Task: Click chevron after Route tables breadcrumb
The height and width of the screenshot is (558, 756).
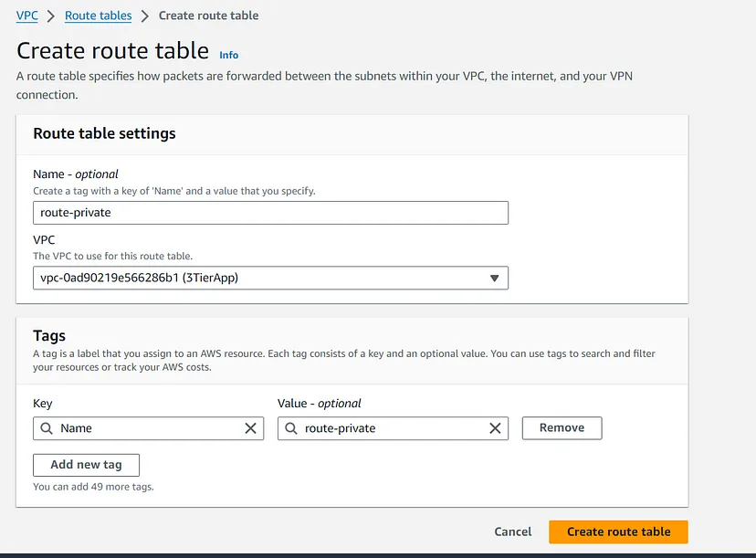Action: click(145, 16)
